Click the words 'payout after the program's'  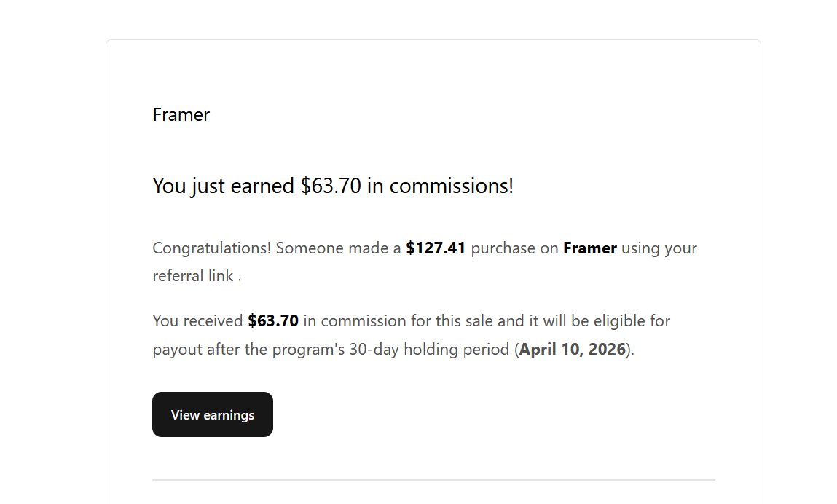click(x=248, y=349)
